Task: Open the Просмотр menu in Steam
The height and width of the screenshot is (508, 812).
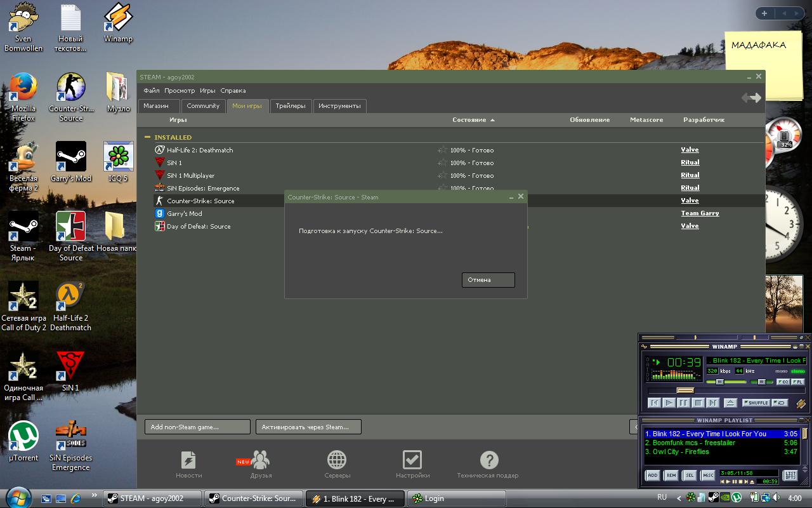Action: tap(180, 90)
